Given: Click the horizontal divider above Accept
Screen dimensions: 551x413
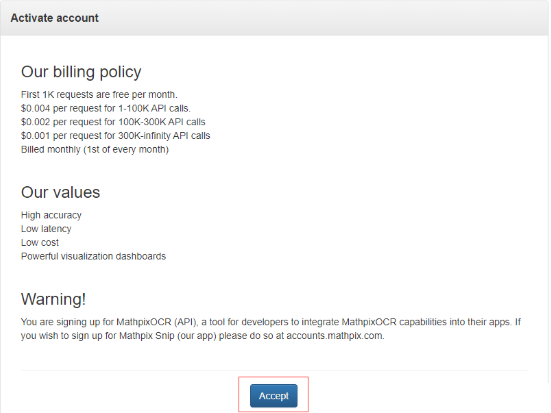Looking at the screenshot, I should point(274,370).
